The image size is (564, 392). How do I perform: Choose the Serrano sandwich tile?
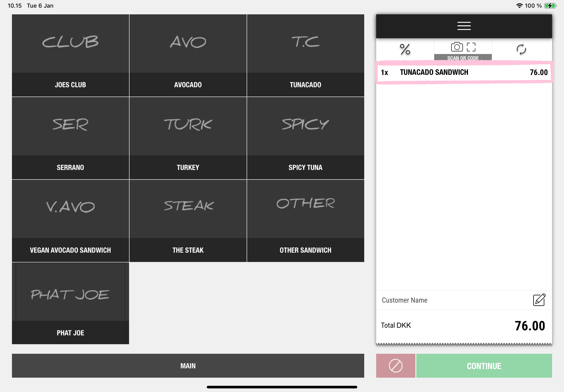click(70, 138)
